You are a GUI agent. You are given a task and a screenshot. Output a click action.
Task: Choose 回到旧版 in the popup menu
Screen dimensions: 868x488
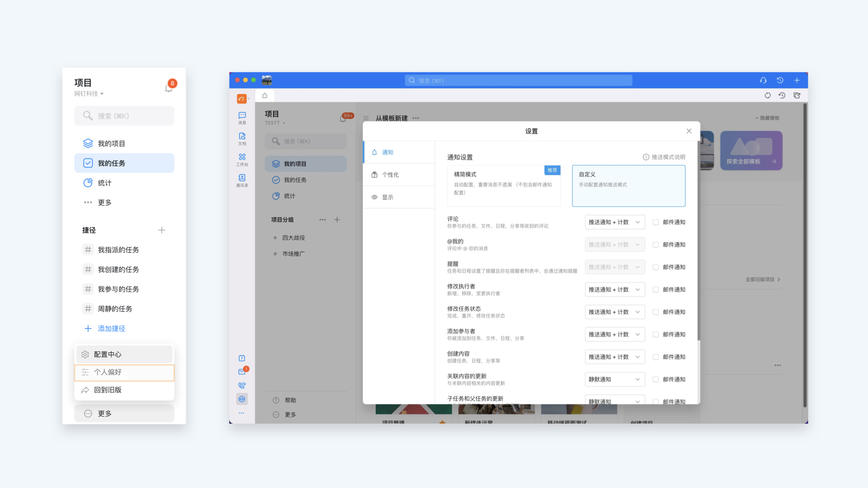point(124,390)
